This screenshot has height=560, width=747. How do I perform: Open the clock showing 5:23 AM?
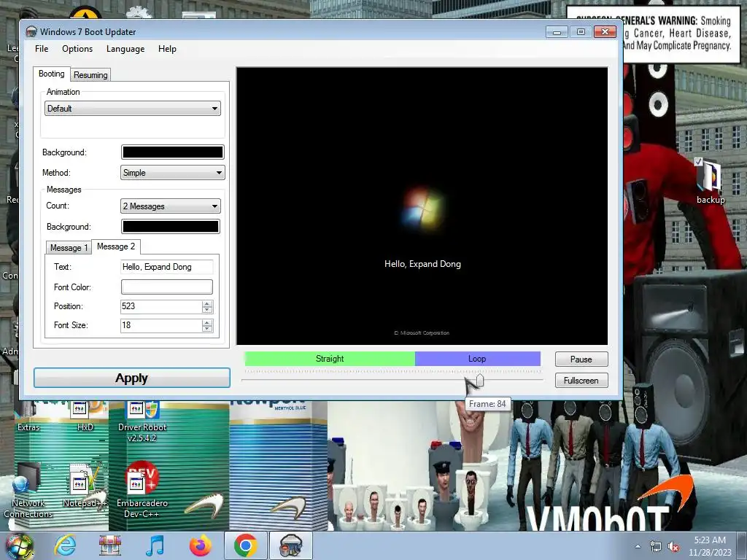click(710, 545)
